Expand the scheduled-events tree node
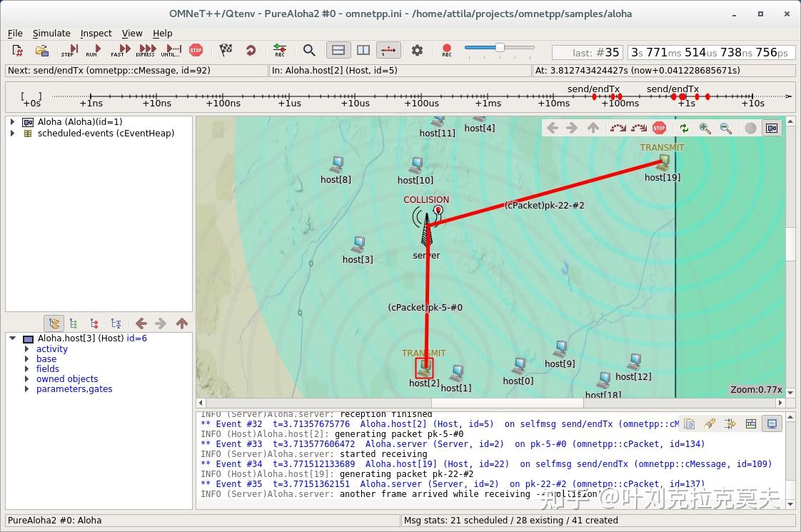The width and height of the screenshot is (801, 532). click(12, 133)
